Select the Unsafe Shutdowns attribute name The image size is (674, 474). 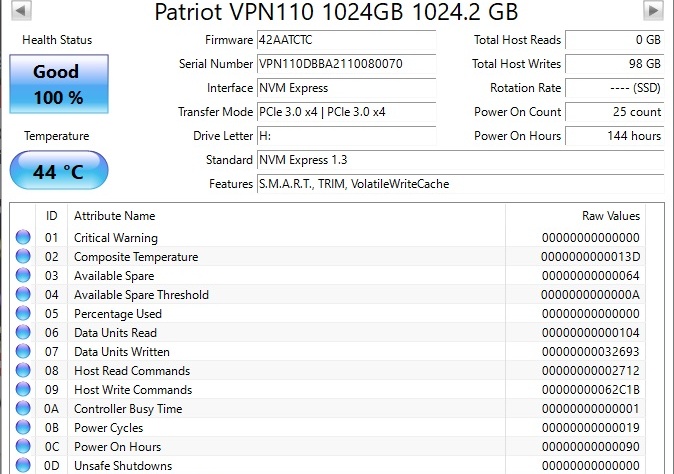123,465
